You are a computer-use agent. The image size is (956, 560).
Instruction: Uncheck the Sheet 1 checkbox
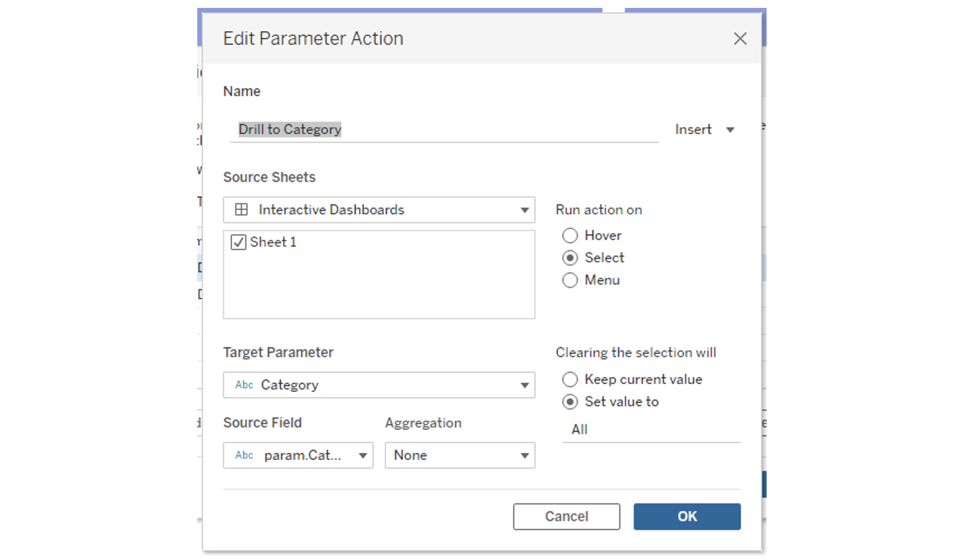point(239,242)
